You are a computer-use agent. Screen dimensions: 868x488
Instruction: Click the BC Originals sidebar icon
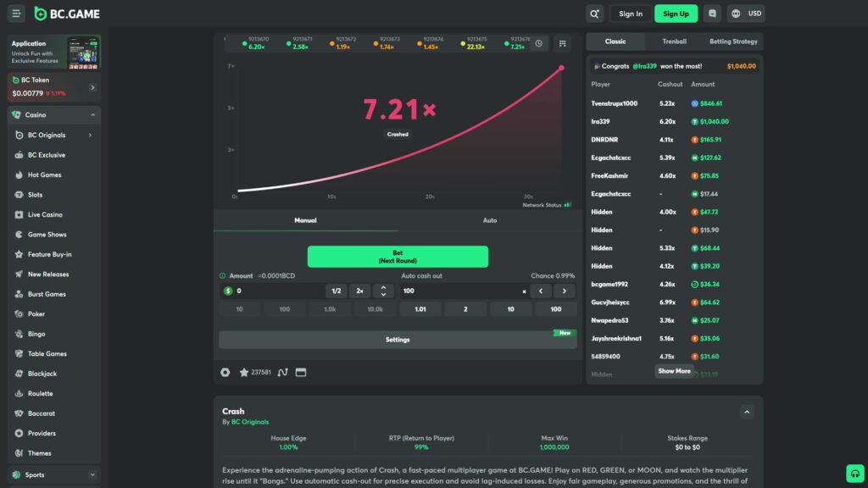click(x=19, y=135)
